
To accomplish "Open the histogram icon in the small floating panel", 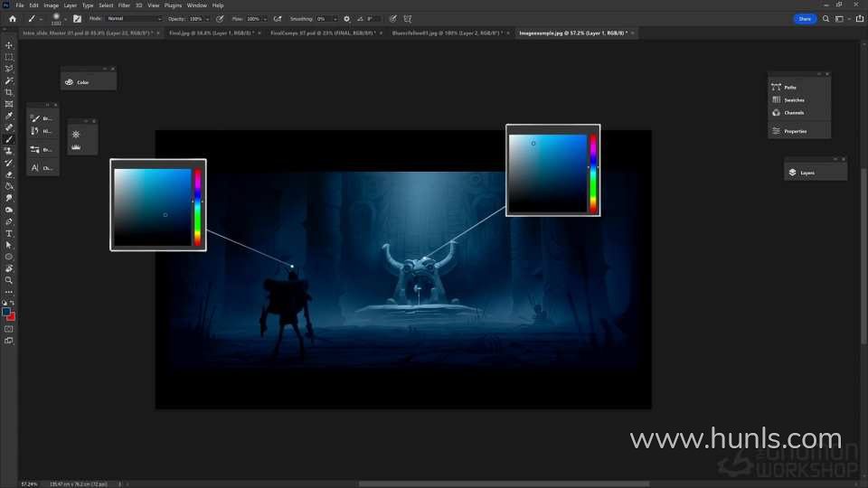I will (76, 147).
